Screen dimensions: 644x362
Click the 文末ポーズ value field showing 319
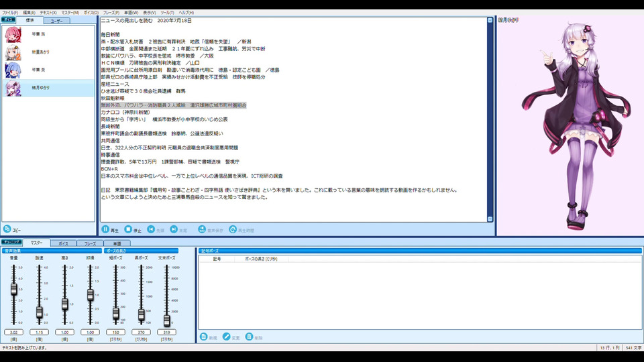[166, 332]
